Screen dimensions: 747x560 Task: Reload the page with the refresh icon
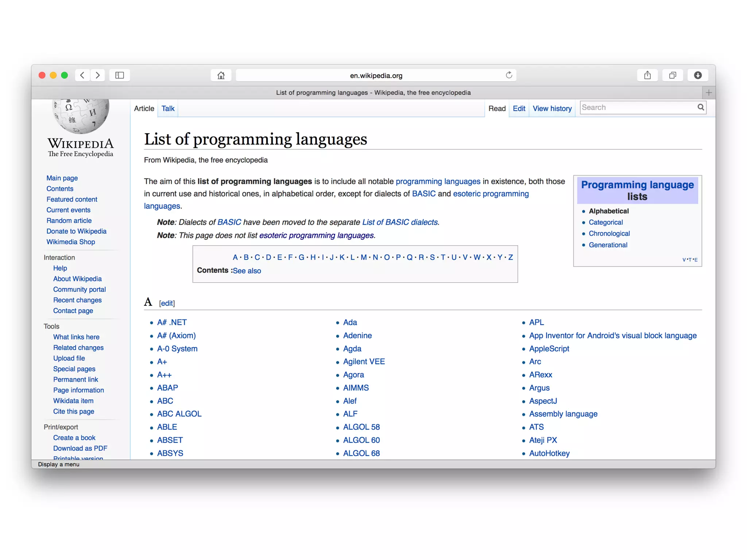509,75
